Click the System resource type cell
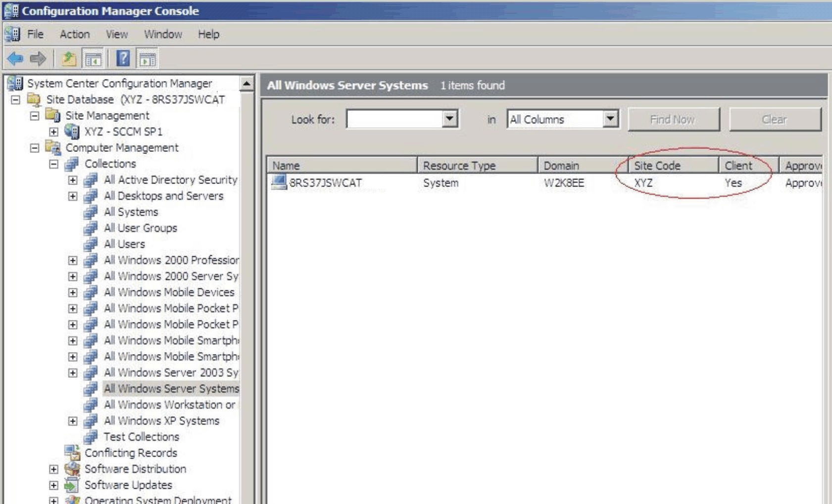 tap(440, 183)
